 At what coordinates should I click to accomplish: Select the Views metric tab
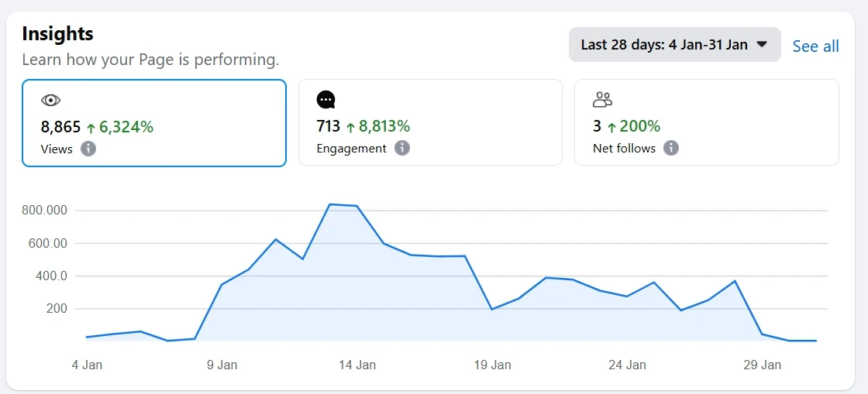pyautogui.click(x=153, y=122)
